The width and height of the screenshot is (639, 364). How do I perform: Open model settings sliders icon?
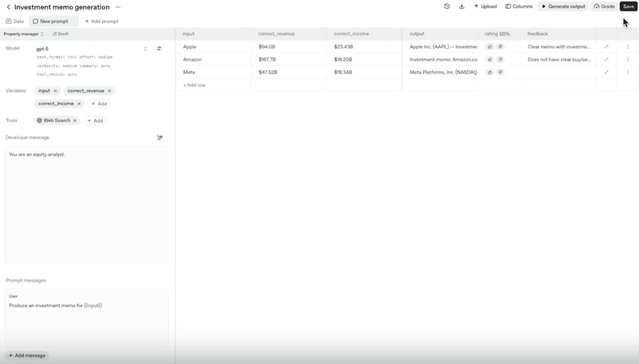(159, 49)
